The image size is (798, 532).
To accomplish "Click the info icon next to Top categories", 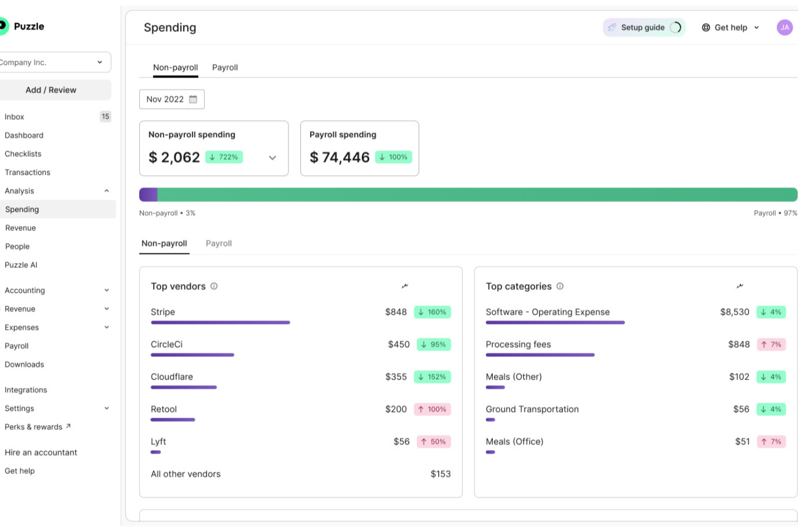I will 560,286.
